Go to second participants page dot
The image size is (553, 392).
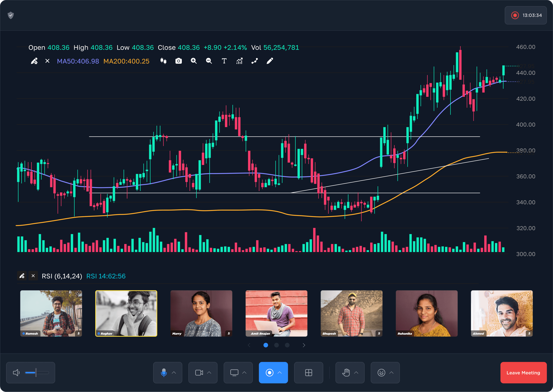tap(276, 345)
